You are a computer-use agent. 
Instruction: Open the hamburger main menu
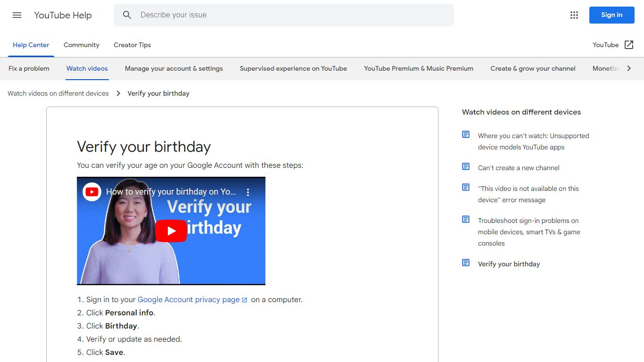click(x=17, y=15)
